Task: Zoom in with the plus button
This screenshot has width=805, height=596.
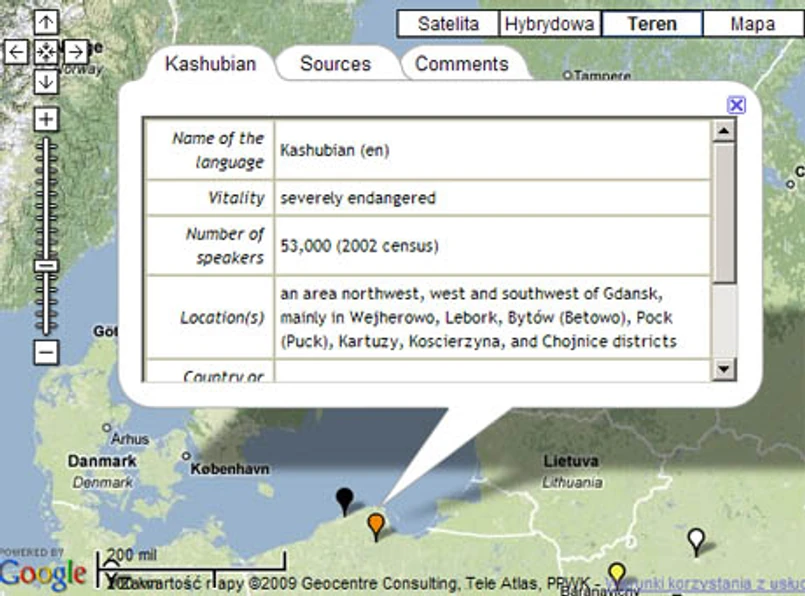Action: (x=46, y=120)
